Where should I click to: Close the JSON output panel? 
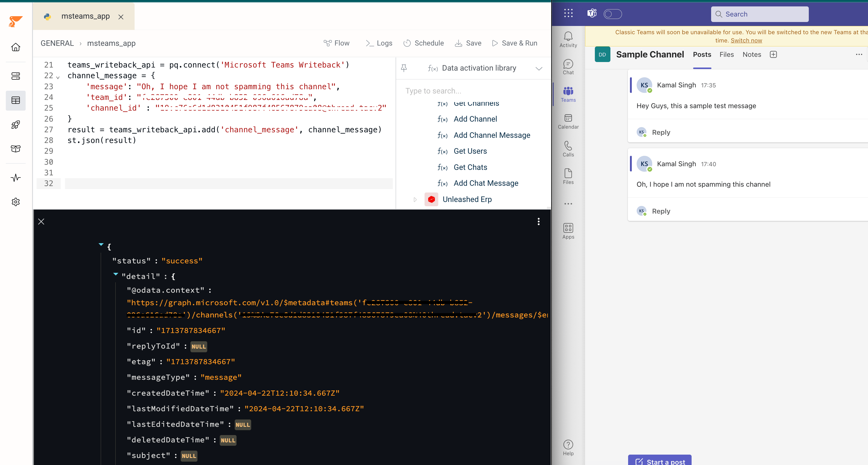[x=41, y=222]
